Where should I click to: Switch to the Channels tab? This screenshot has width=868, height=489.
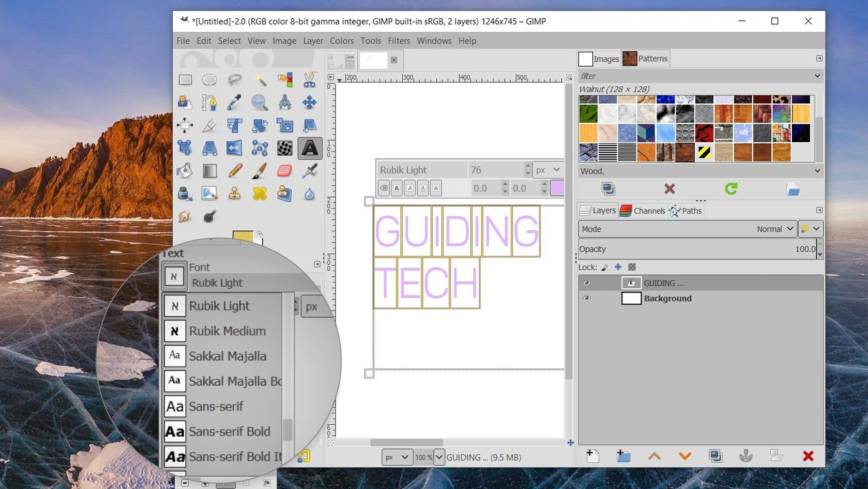[x=642, y=211]
